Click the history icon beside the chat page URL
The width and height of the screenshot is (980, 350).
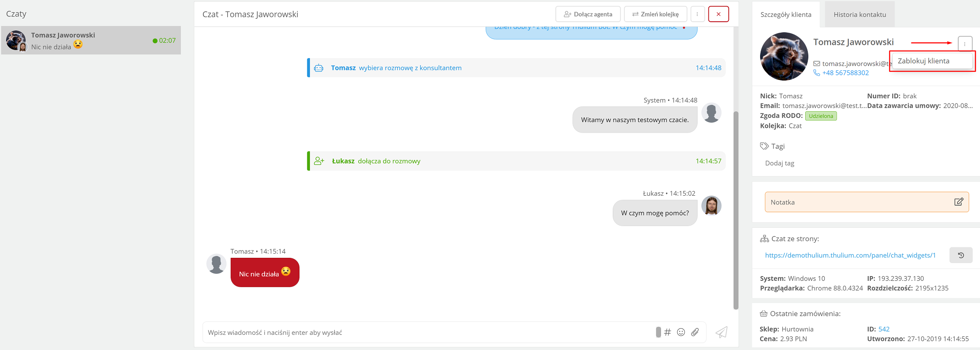[961, 255]
